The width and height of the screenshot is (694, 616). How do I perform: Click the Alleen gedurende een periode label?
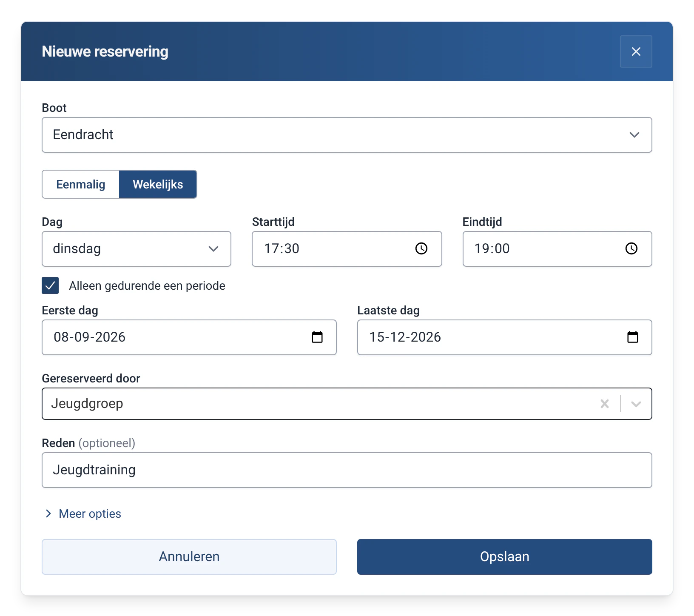click(x=147, y=286)
